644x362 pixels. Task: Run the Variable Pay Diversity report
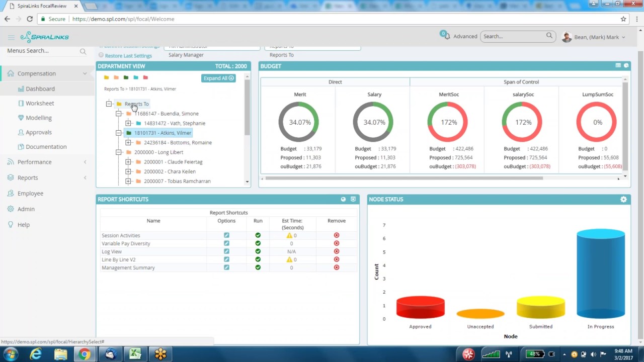258,243
